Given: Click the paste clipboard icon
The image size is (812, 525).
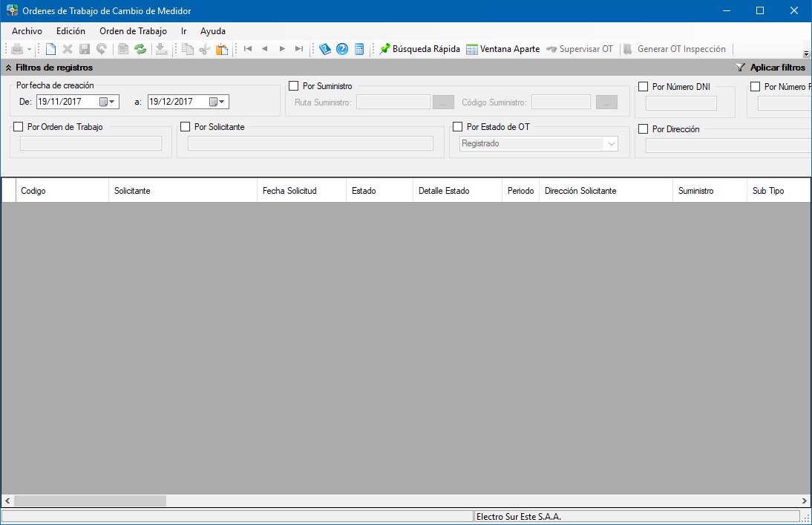Looking at the screenshot, I should click(x=222, y=49).
